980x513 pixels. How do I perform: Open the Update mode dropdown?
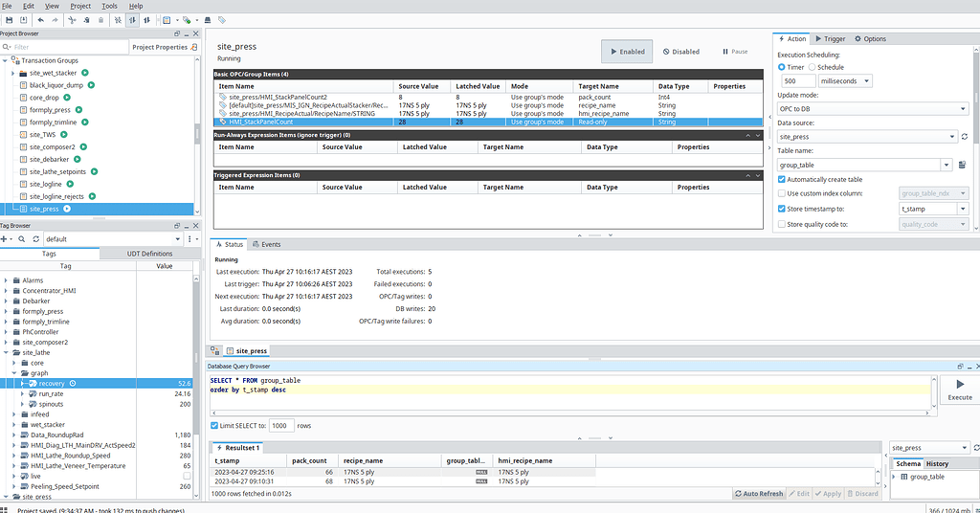click(868, 109)
